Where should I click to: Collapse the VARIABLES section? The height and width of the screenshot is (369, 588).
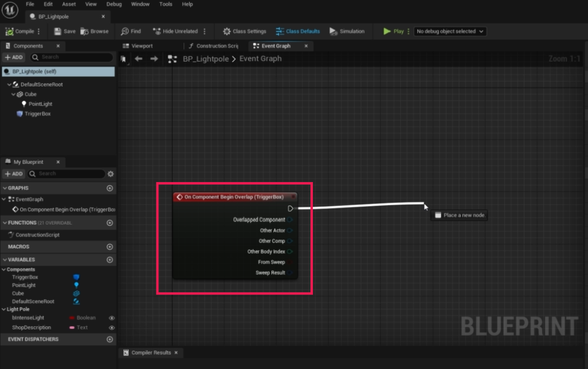[4, 260]
